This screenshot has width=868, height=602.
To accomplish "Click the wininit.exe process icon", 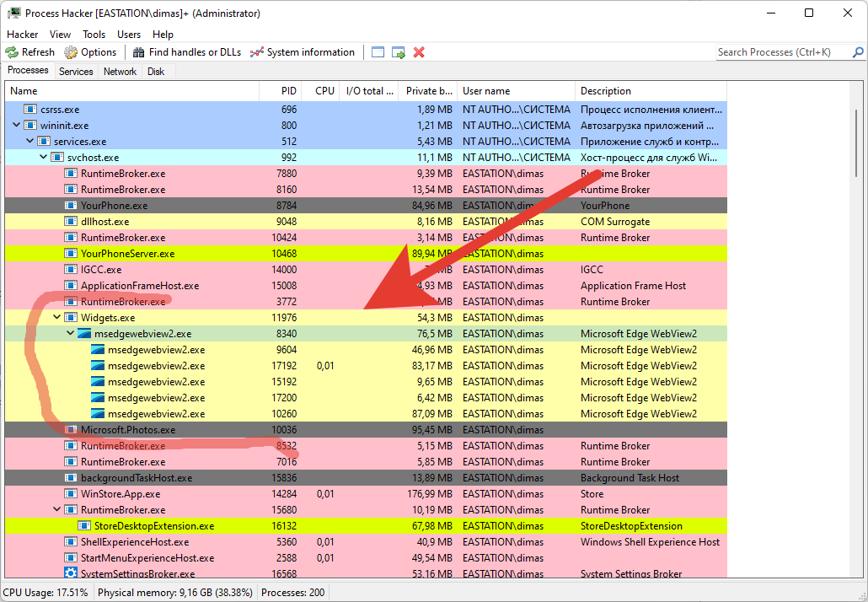I will tap(29, 125).
